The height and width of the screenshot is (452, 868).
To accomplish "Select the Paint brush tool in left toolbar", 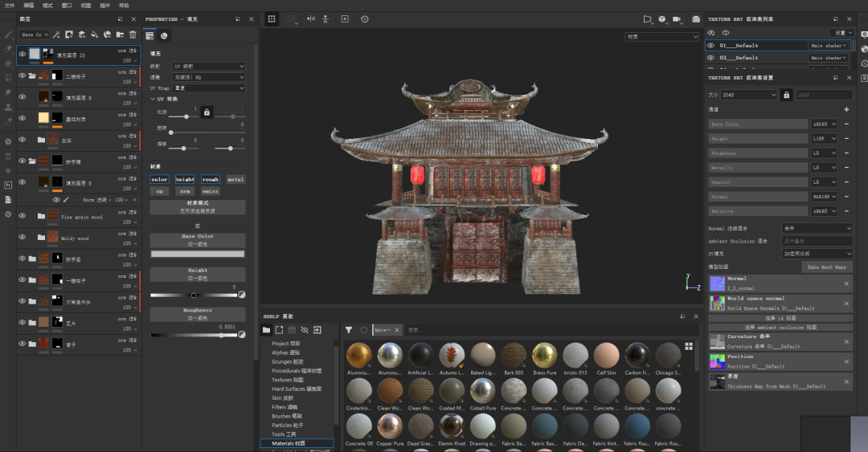I will tap(8, 35).
